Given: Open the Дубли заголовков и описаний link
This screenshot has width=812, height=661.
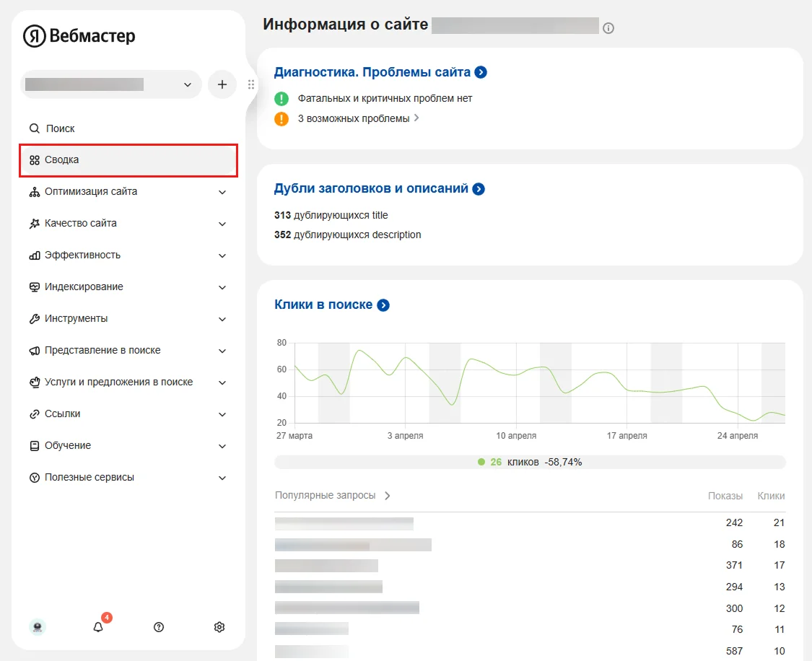Looking at the screenshot, I should click(x=371, y=189).
